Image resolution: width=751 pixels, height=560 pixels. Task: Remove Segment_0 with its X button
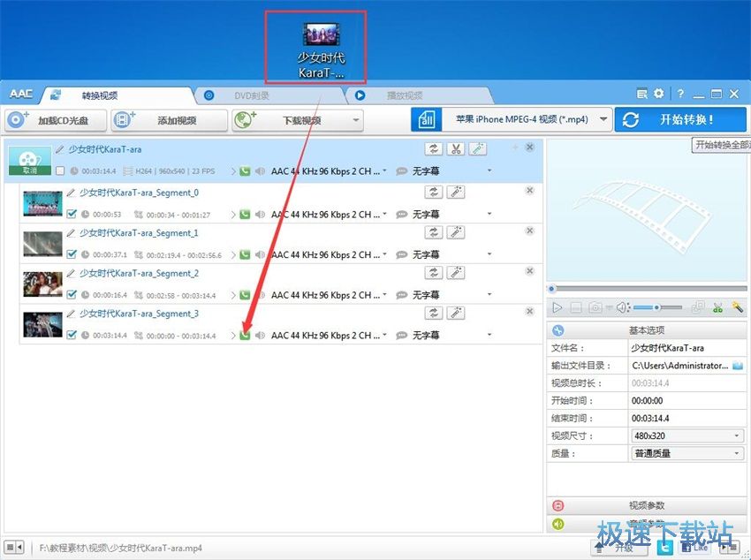[x=530, y=191]
